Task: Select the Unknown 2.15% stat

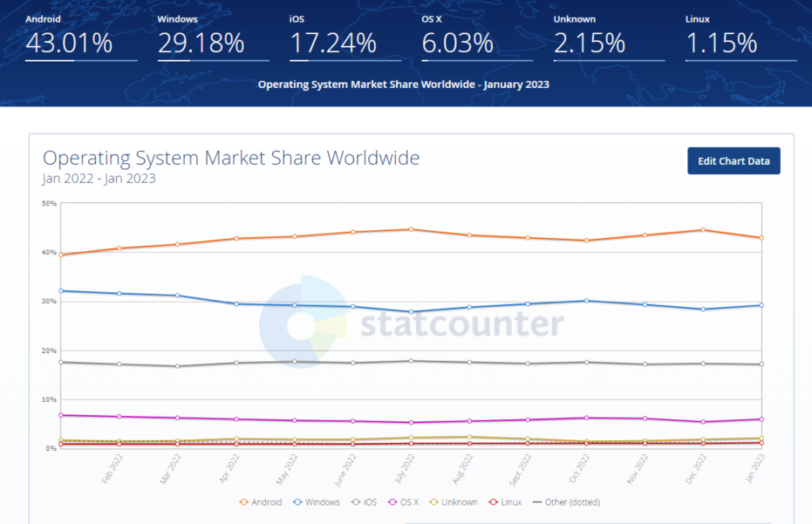Action: click(x=609, y=37)
